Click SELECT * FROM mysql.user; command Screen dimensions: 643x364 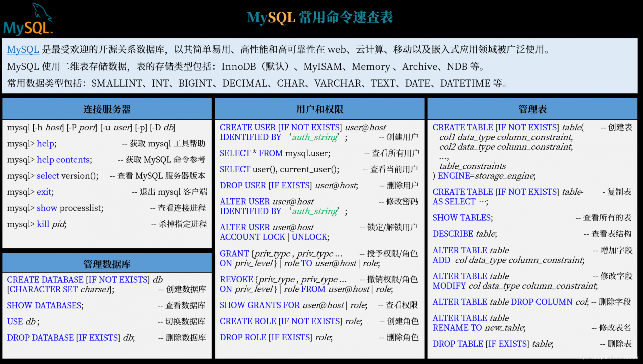[x=275, y=153]
